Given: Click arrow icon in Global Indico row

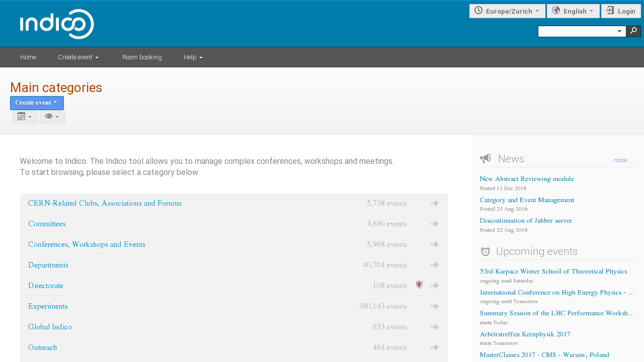Looking at the screenshot, I should coord(435,327).
